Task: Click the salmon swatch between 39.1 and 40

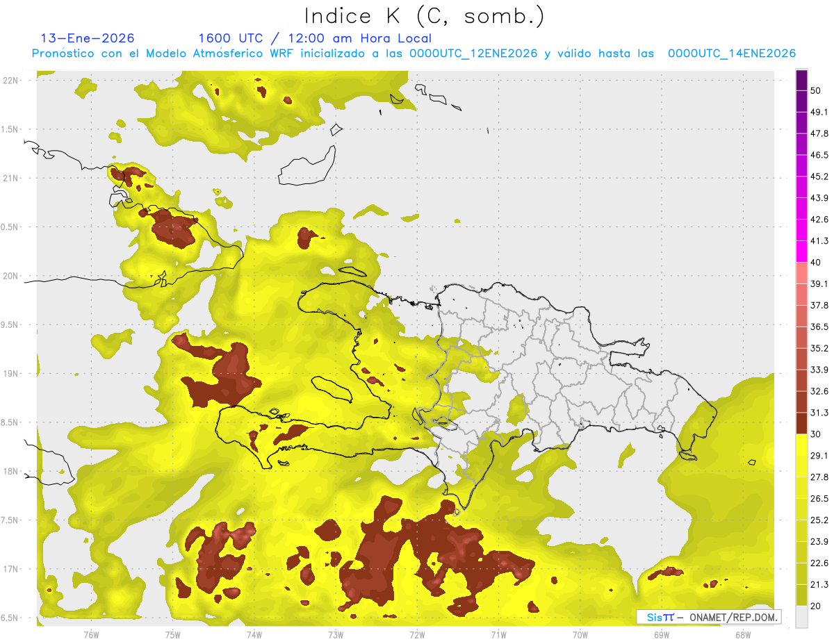Action: click(x=802, y=273)
